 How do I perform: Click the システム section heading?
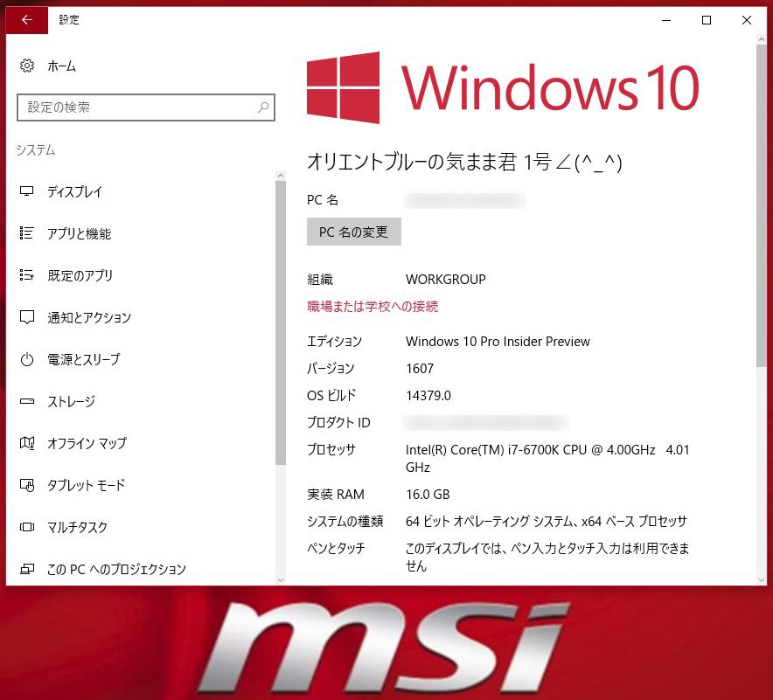[x=36, y=149]
